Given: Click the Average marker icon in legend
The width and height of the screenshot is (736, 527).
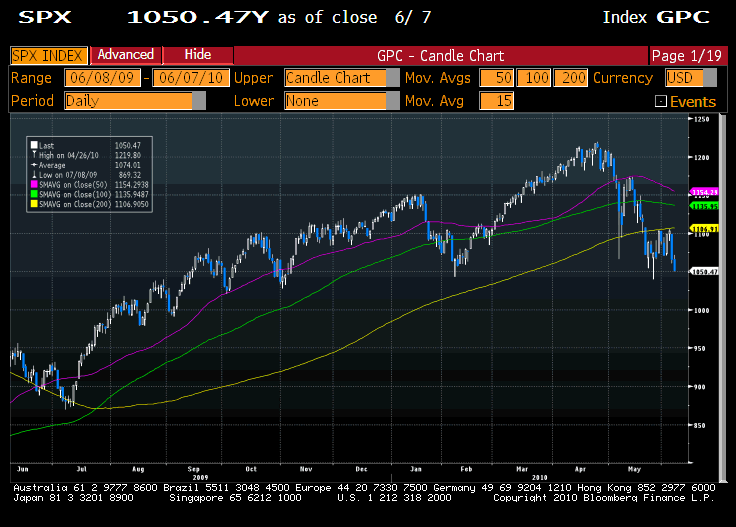Looking at the screenshot, I should 34,164.
